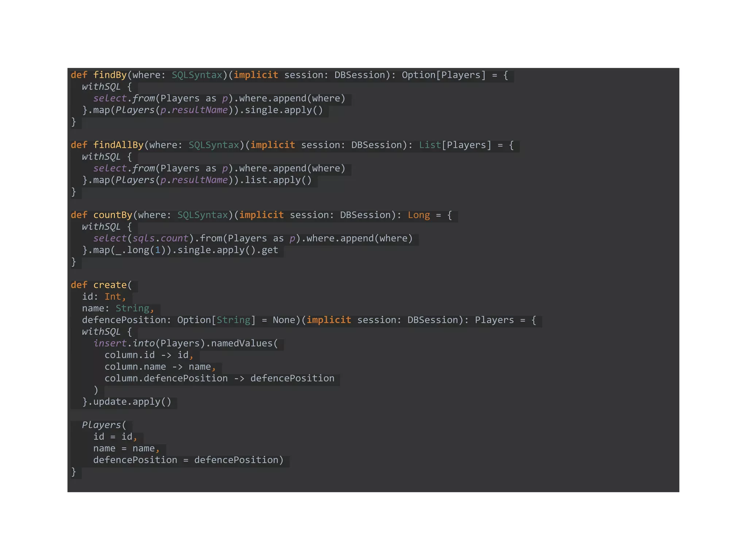This screenshot has height=560, width=747.
Task: Click the 'Players(' constructor call line
Action: click(x=104, y=425)
